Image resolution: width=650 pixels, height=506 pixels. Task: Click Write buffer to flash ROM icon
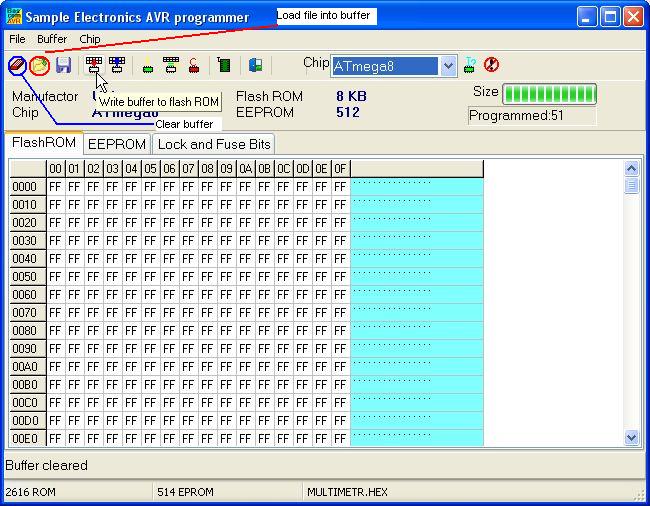pos(94,65)
